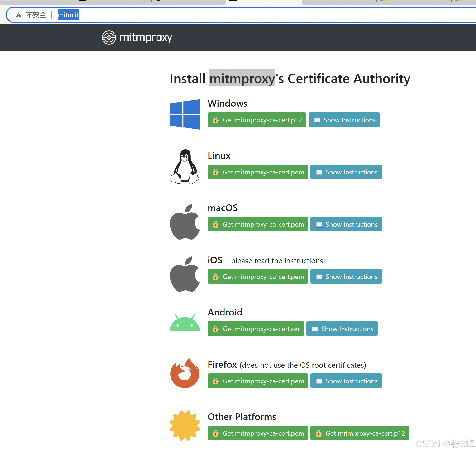Get mitmproxy-ca-cert.cer for Android
The width and height of the screenshot is (476, 452).
click(x=256, y=329)
